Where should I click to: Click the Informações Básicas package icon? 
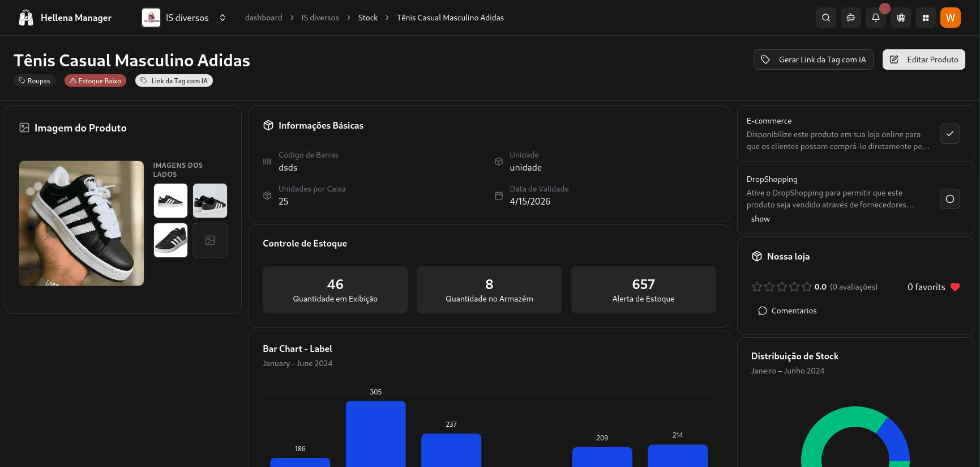tap(268, 125)
